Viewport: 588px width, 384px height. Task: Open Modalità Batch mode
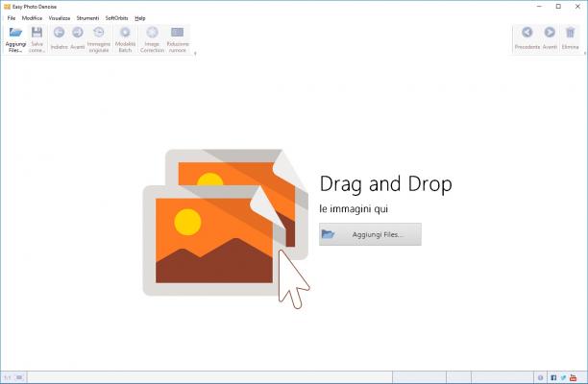point(125,39)
